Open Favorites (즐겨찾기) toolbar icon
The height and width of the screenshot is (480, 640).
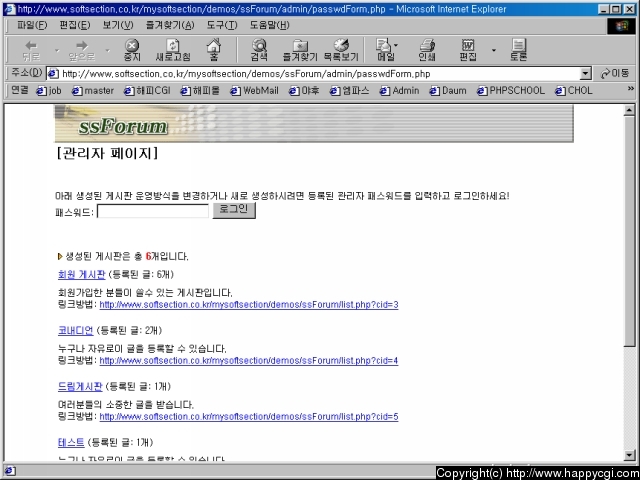tap(300, 50)
